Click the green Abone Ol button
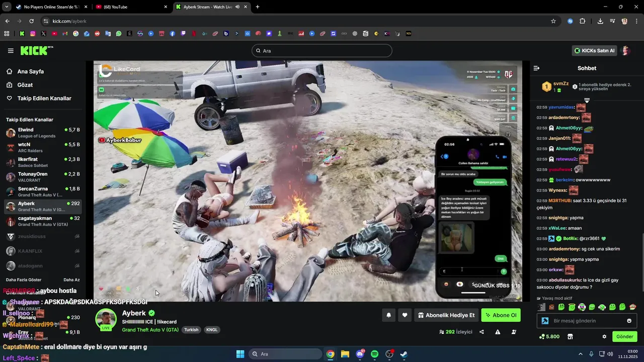 pyautogui.click(x=501, y=315)
